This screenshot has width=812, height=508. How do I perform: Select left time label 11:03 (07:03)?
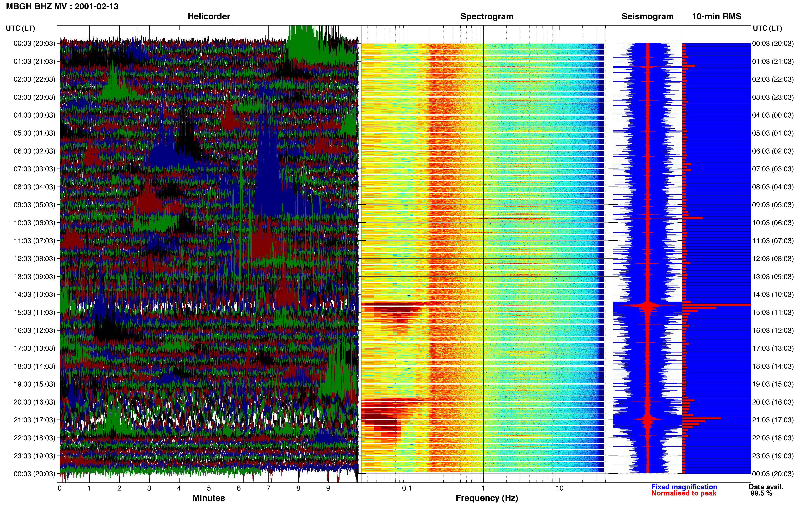(x=34, y=241)
